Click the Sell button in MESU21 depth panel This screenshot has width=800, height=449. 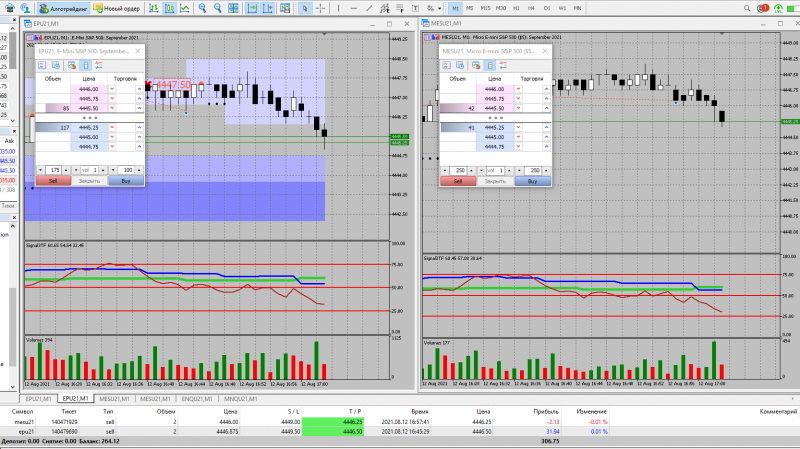458,181
